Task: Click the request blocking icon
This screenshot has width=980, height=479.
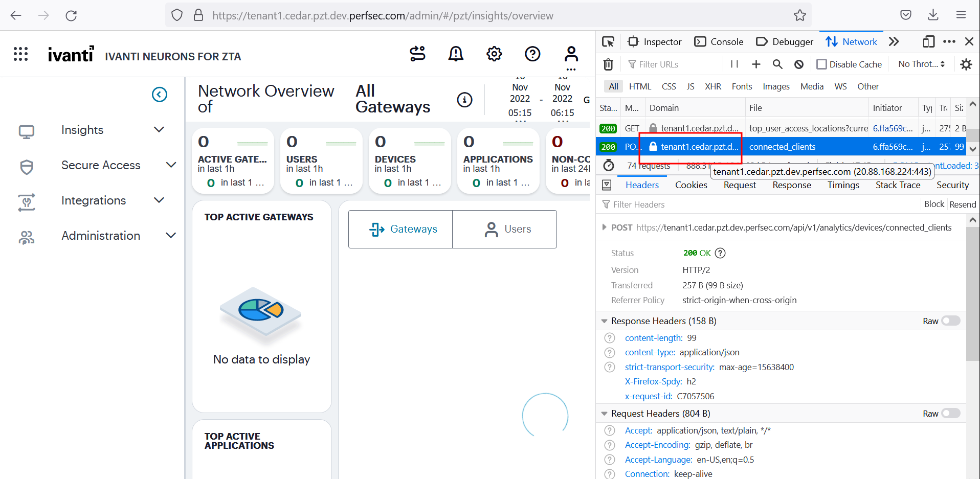Action: [x=798, y=64]
